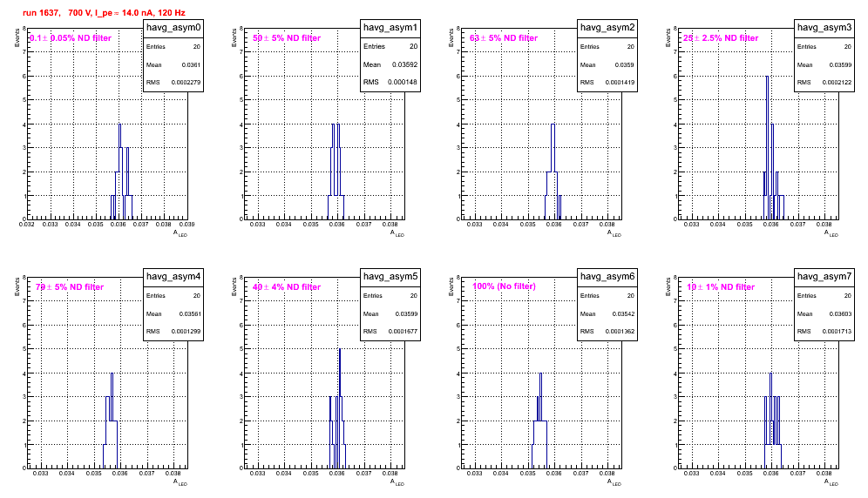Click the Entries row in havg_asym6 box
The width and height of the screenshot is (868, 498).
(607, 296)
